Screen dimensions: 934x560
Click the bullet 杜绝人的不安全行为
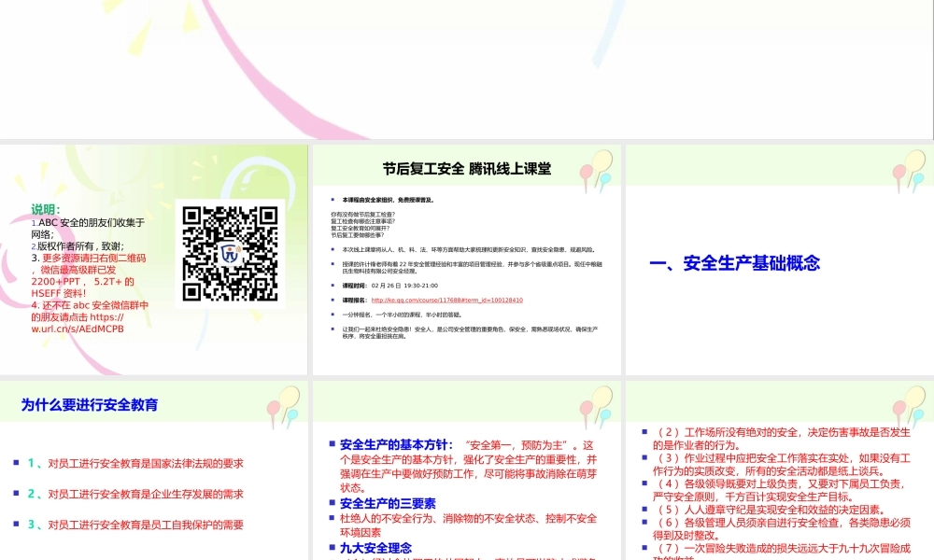pos(468,525)
